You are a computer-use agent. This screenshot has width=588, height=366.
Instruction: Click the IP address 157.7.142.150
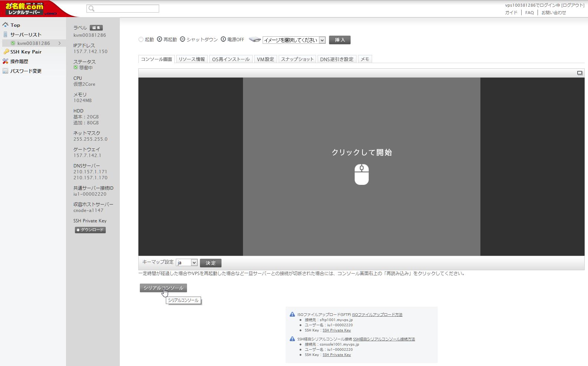point(91,52)
